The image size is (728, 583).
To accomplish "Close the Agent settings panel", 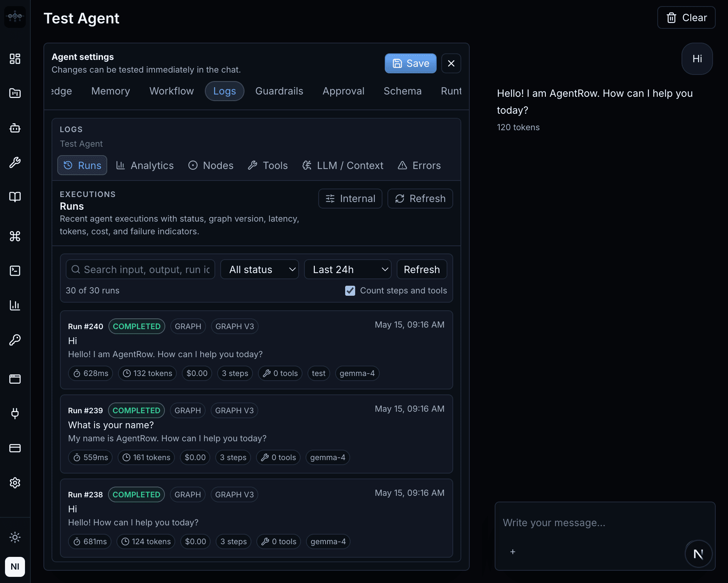I will (451, 63).
